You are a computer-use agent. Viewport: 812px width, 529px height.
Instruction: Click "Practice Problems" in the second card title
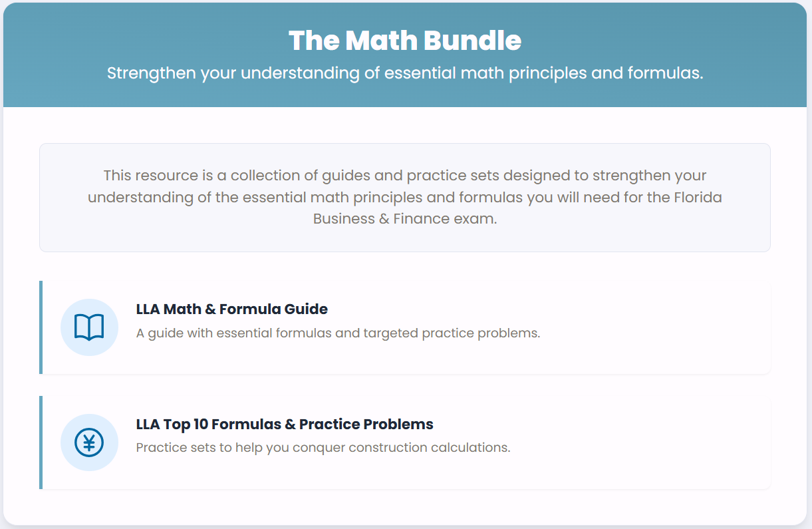pyautogui.click(x=366, y=424)
